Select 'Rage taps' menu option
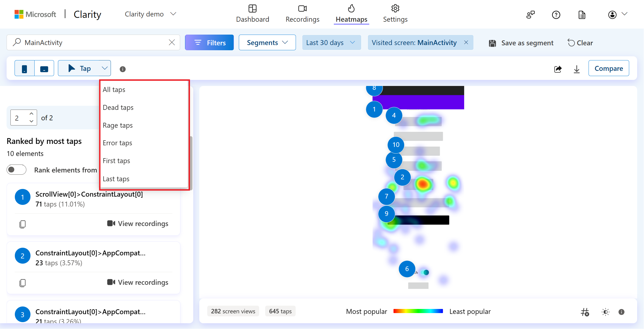Image resolution: width=644 pixels, height=329 pixels. click(118, 125)
